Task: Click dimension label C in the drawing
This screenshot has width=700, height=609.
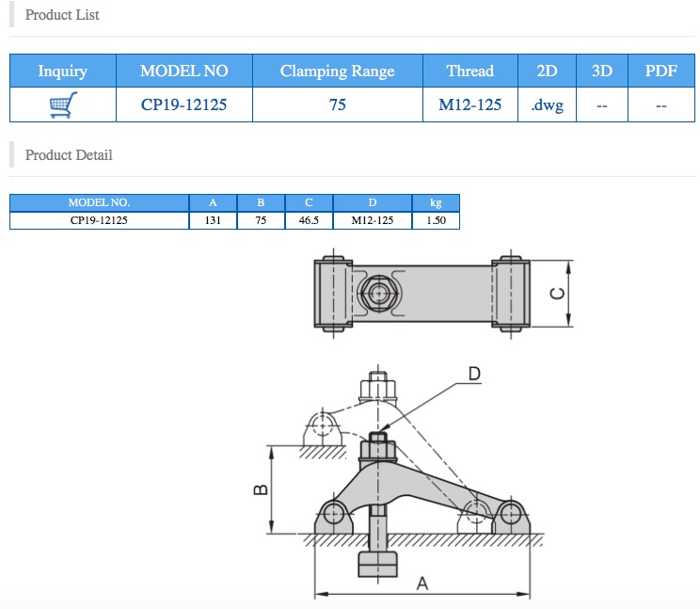Action: [558, 294]
